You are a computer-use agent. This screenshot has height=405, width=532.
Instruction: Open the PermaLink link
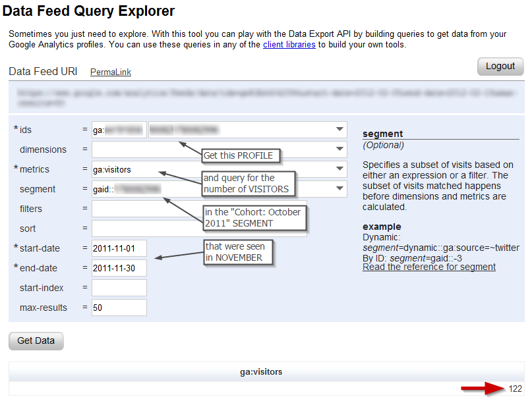(110, 72)
